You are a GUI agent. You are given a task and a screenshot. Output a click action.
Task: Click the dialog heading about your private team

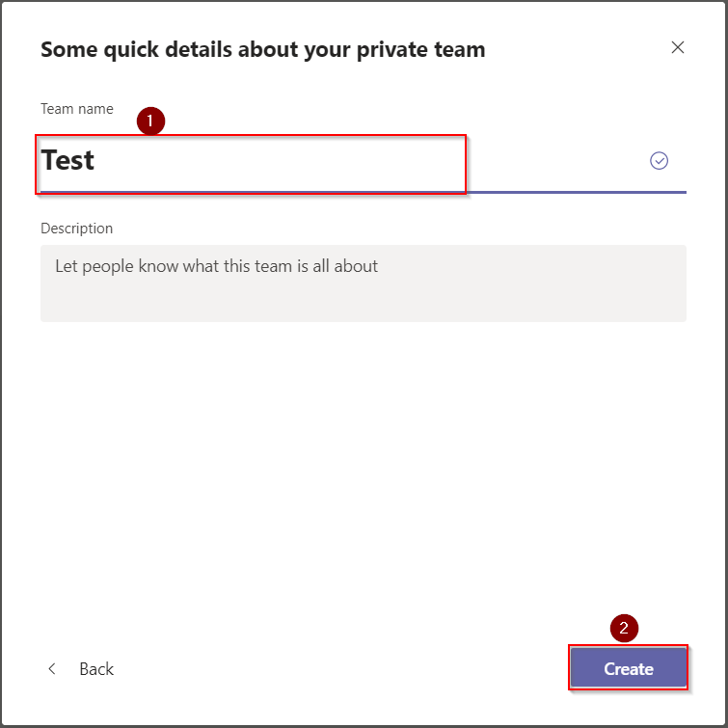click(262, 49)
